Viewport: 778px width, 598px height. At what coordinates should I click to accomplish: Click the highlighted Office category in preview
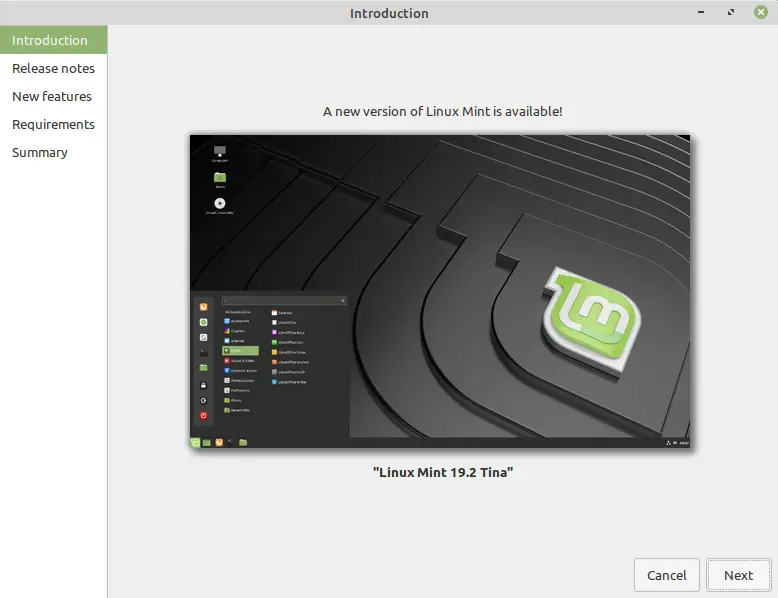click(241, 351)
